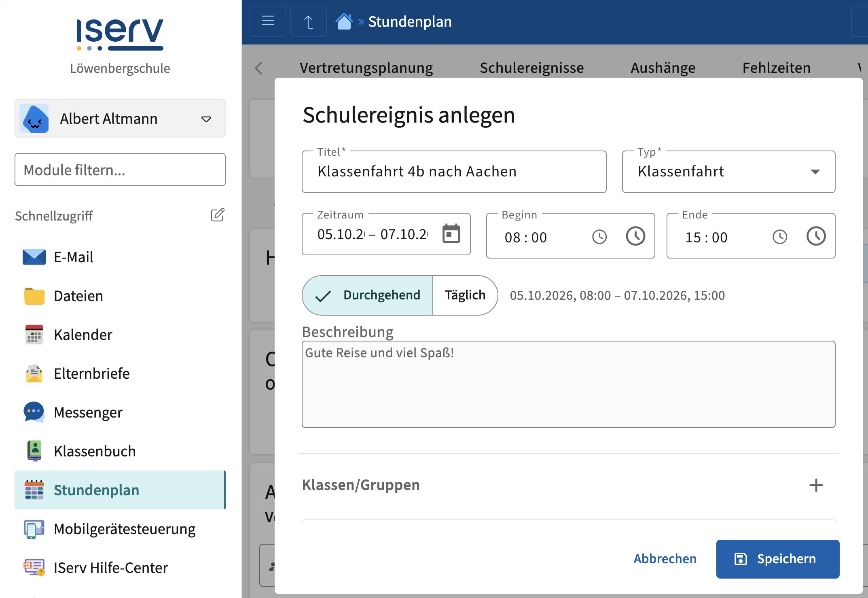Toggle the Durchgehend option
The height and width of the screenshot is (598, 868).
[368, 295]
